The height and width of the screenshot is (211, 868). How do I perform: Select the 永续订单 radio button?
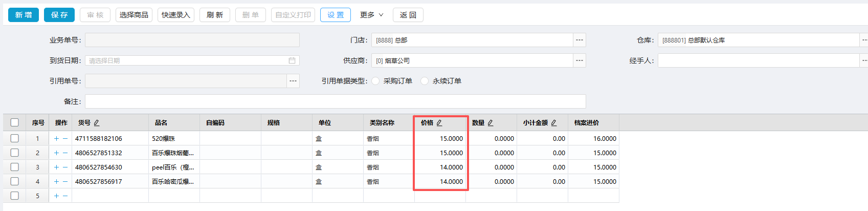(425, 81)
